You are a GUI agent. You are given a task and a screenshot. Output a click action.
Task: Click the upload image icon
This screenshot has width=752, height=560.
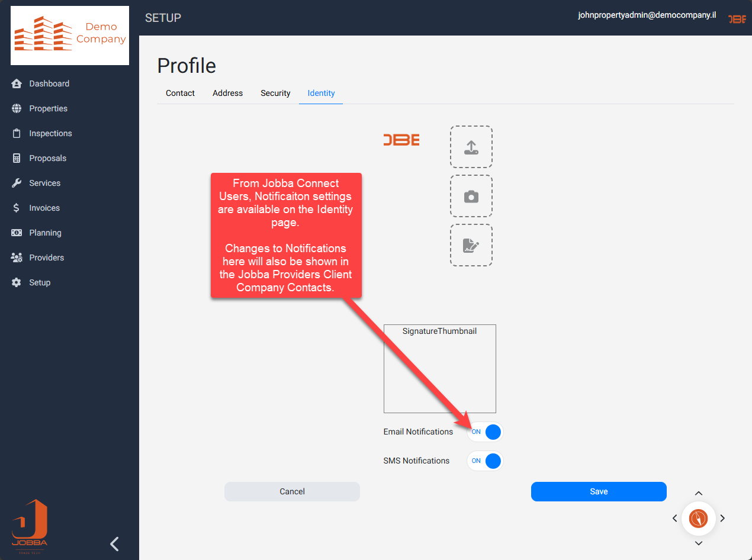coord(471,147)
